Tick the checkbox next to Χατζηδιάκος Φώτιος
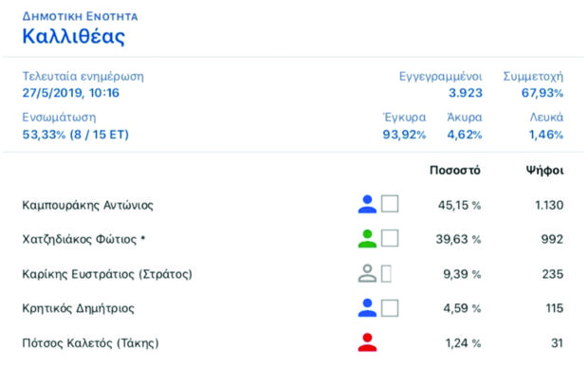Viewport: 588px width, 367px height. 390,238
